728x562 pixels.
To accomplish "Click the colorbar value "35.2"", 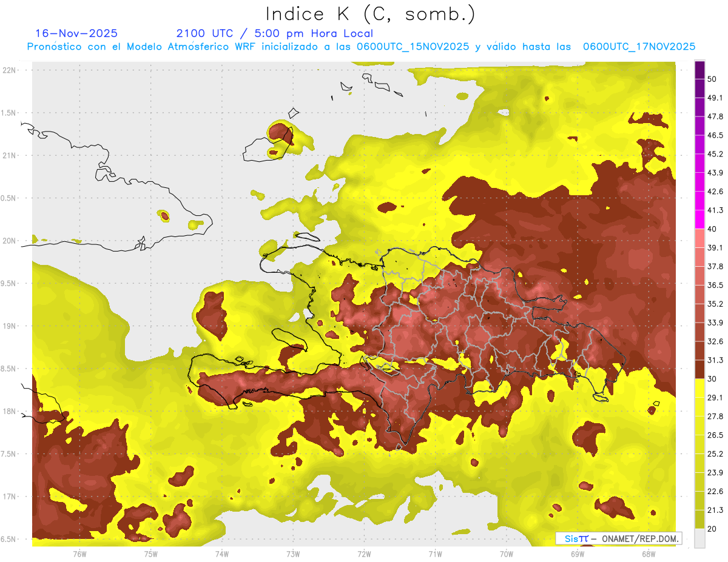I will (x=715, y=304).
